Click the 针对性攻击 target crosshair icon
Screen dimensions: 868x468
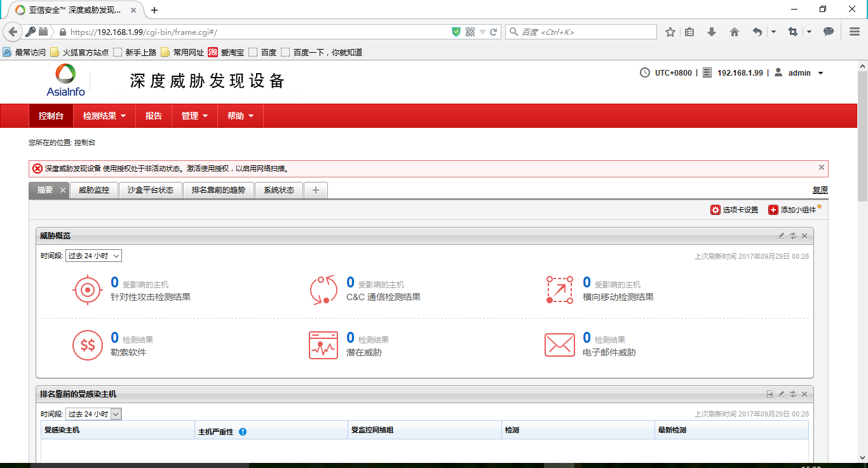(x=88, y=291)
